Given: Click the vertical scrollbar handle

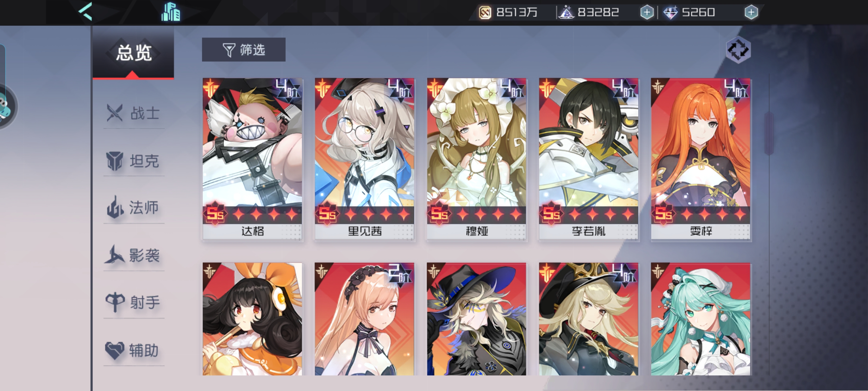Looking at the screenshot, I should click(769, 133).
